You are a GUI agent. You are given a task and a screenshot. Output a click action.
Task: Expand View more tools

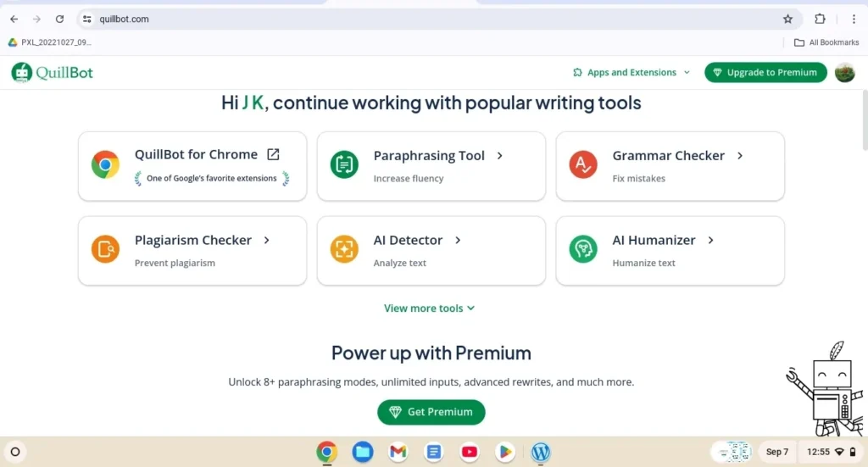pos(429,309)
